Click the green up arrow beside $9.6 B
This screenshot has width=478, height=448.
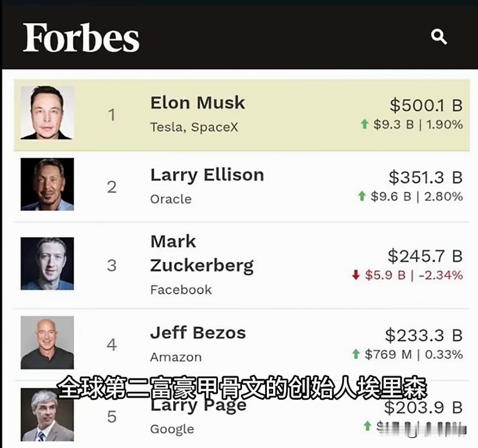(x=362, y=196)
